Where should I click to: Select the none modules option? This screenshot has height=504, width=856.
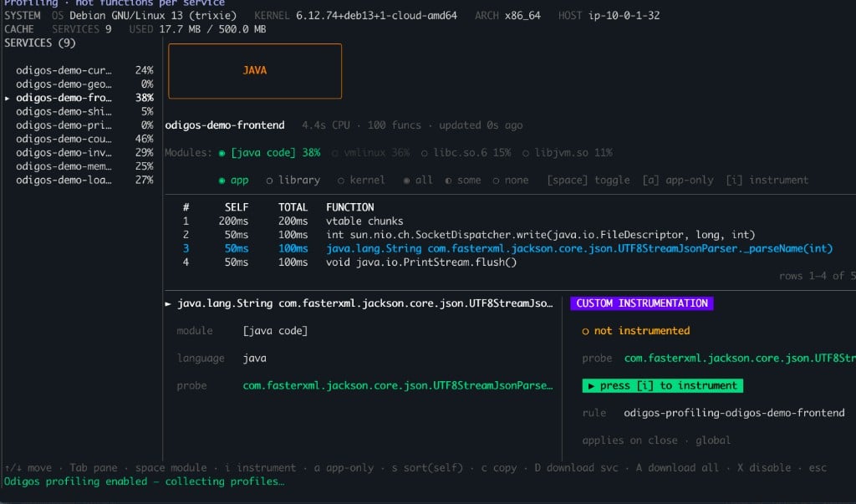(511, 181)
